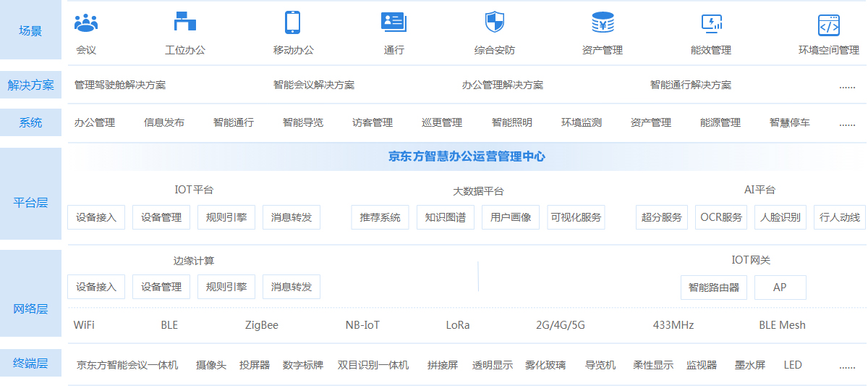
Task: Open the 智能会议解决方案 link
Action: coord(314,85)
